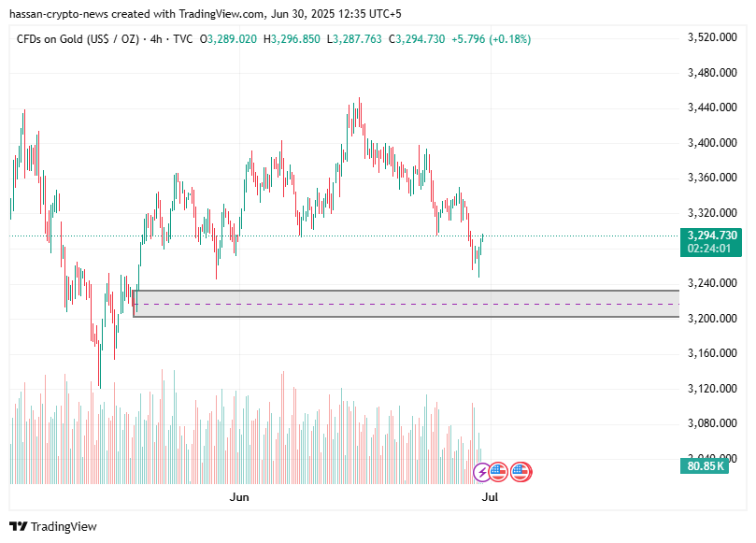Click the hassan-crypto-news author name

point(58,14)
